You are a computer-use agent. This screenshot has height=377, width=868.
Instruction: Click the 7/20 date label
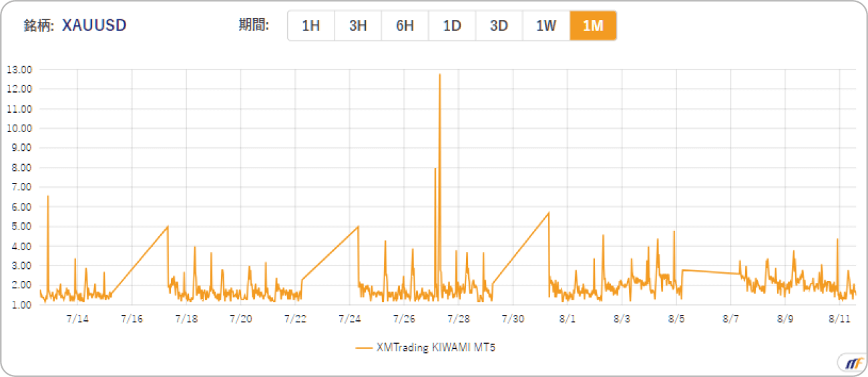241,318
